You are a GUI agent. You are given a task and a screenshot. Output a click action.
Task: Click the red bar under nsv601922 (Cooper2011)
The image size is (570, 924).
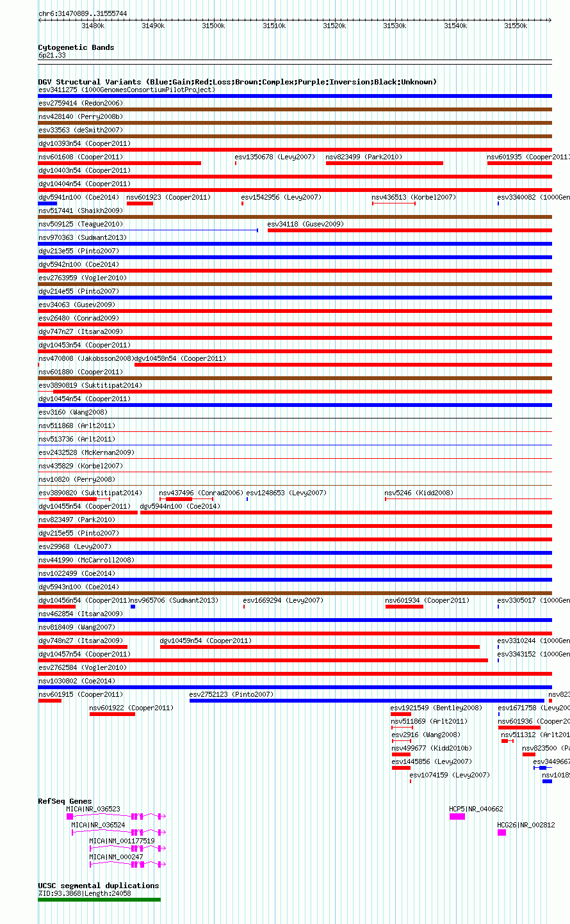pos(112,714)
